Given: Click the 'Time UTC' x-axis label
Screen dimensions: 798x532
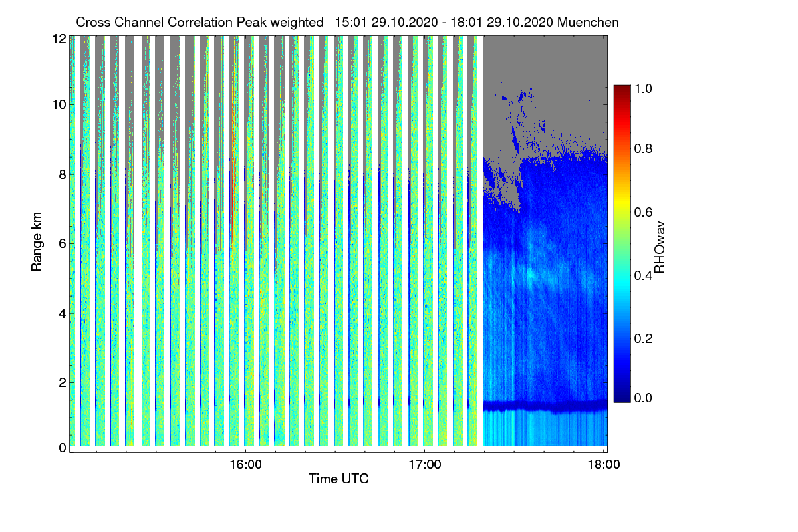Looking at the screenshot, I should (x=338, y=479).
